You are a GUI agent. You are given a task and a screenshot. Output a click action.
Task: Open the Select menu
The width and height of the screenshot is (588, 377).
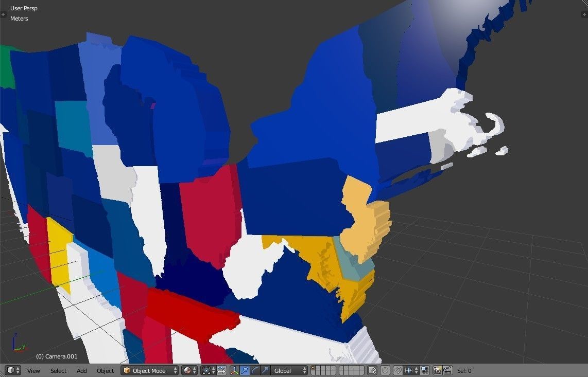coord(58,371)
